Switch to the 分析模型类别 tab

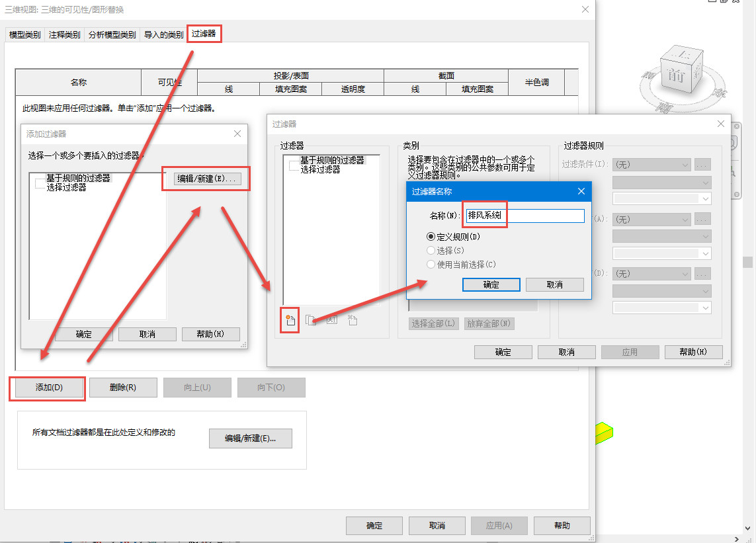[112, 34]
